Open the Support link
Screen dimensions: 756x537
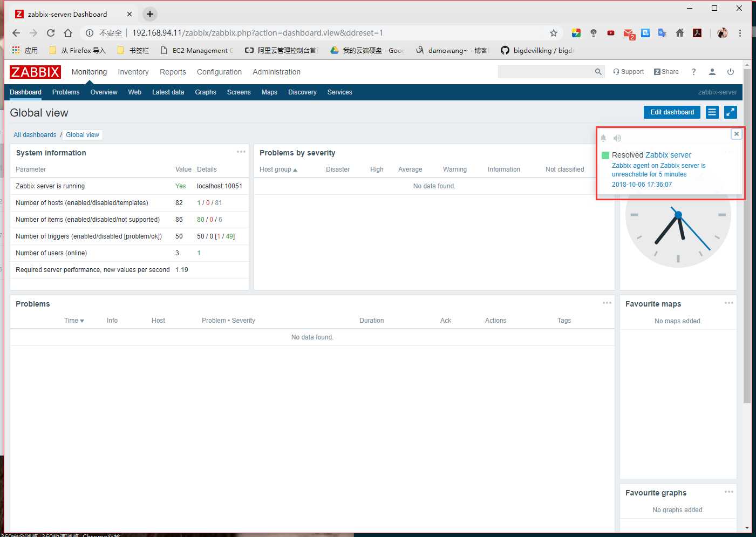coord(629,72)
